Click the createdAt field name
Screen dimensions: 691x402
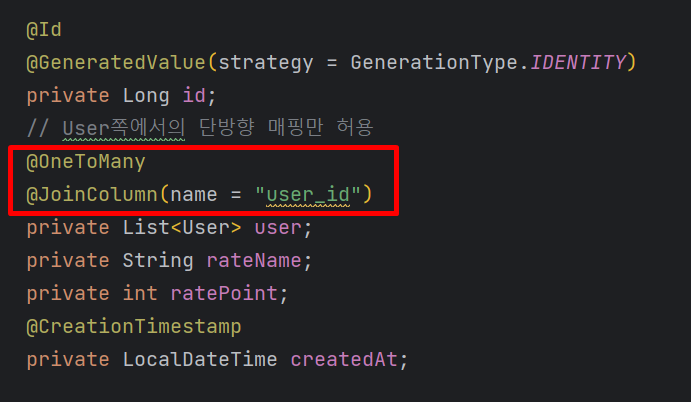[344, 360]
